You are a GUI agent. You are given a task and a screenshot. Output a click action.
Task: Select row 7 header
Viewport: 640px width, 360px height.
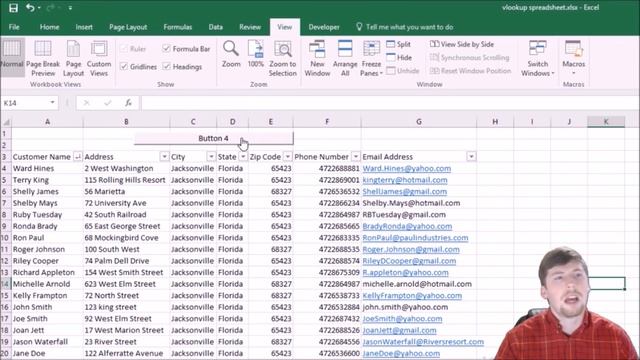[5, 203]
